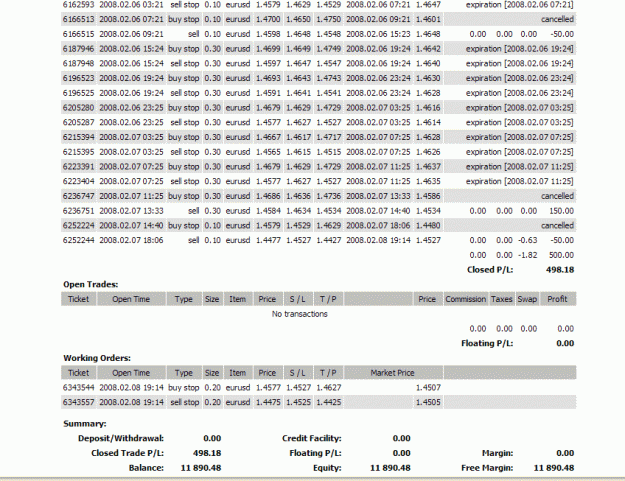This screenshot has width=625, height=481.
Task: Click the expiration [2008.02.07 11:25] comment for ticket 6223404
Action: (x=519, y=181)
